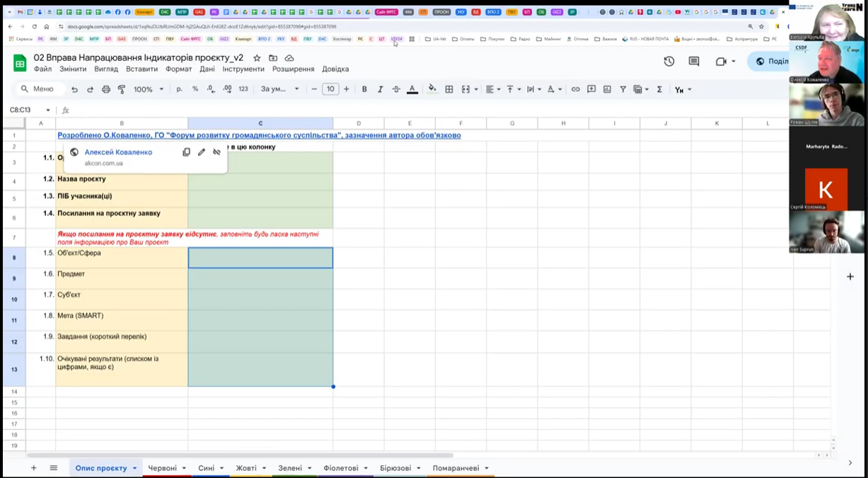Open the 123 number format menu
Viewport: 868px width, 478px height.
[x=243, y=89]
